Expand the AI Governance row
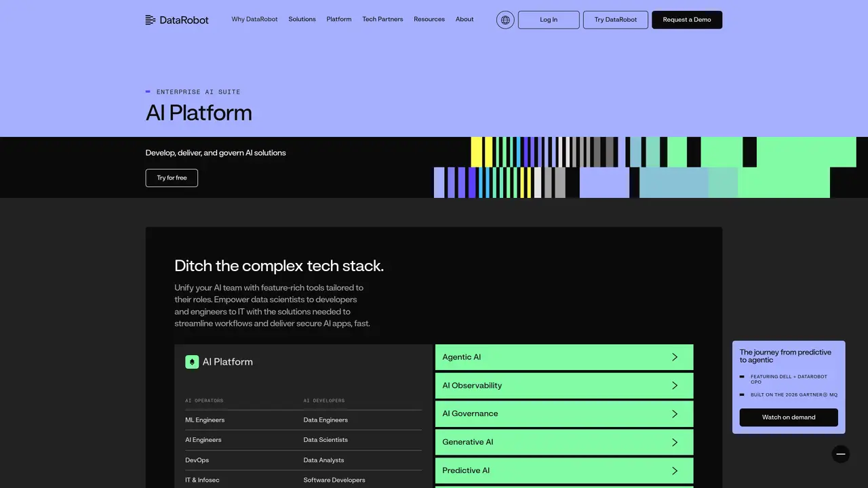This screenshot has height=488, width=868. [564, 414]
